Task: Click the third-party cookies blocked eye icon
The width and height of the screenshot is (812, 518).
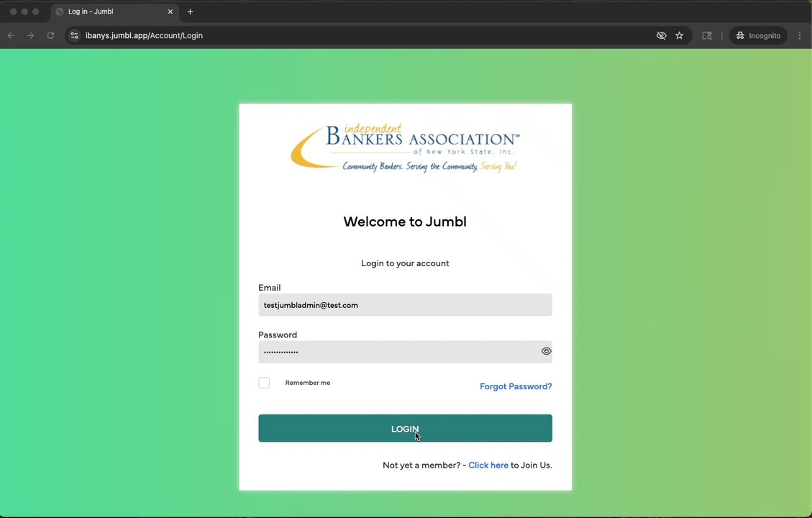Action: coord(661,36)
